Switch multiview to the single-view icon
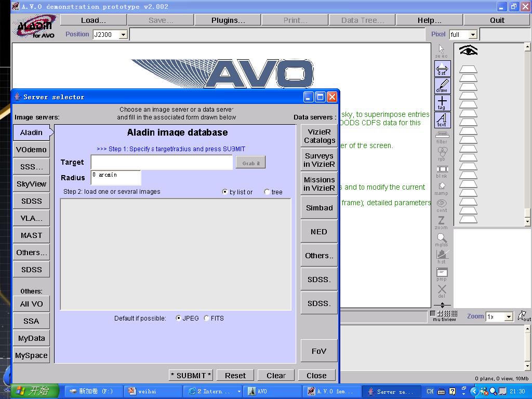532x399 pixels. pos(433,313)
